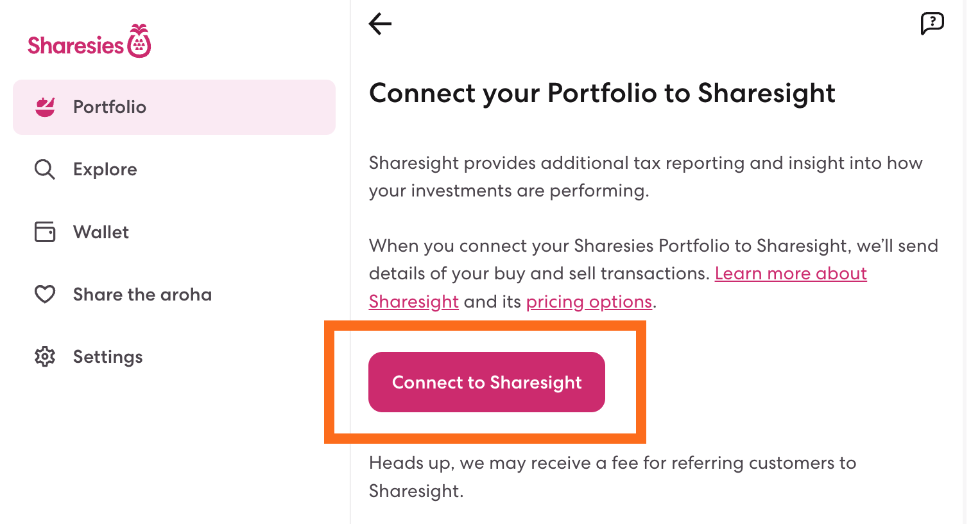The image size is (980, 524).
Task: Click the heart icon next to Share the aroha
Action: pos(45,294)
